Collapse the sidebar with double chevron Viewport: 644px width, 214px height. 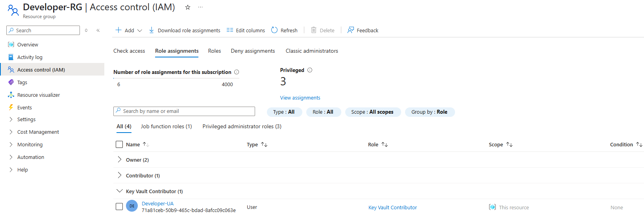98,30
